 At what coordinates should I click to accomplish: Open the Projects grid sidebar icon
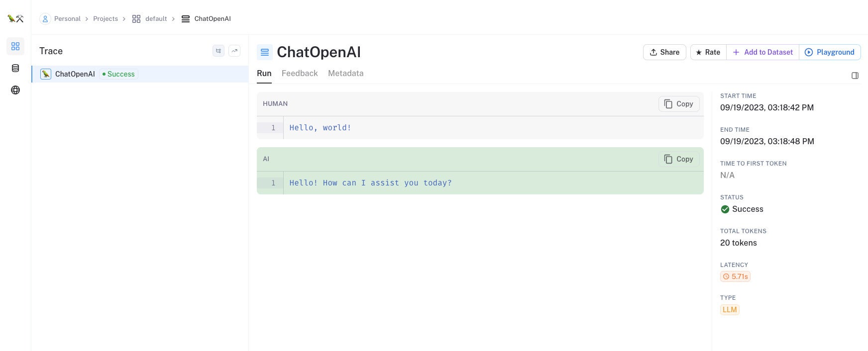15,46
